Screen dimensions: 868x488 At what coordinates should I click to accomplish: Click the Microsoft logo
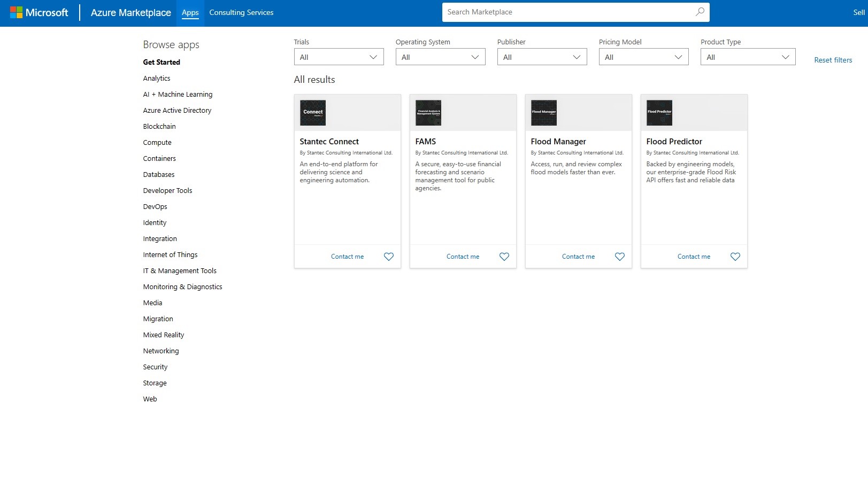39,12
